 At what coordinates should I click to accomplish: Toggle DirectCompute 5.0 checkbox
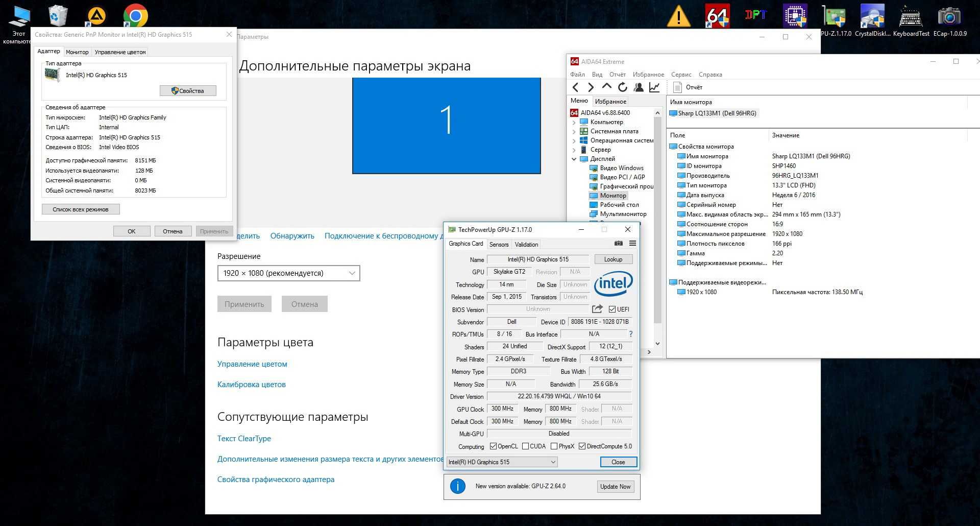[582, 446]
